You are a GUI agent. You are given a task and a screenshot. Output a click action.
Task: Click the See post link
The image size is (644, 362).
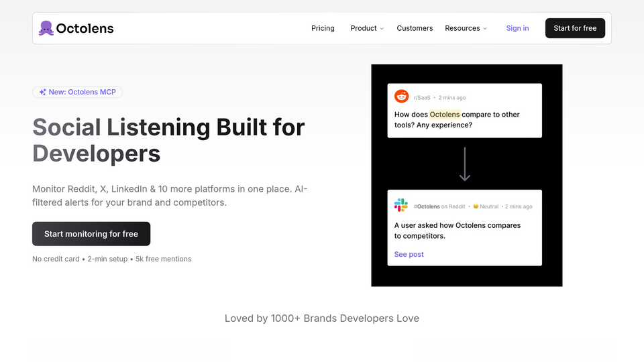(x=409, y=255)
